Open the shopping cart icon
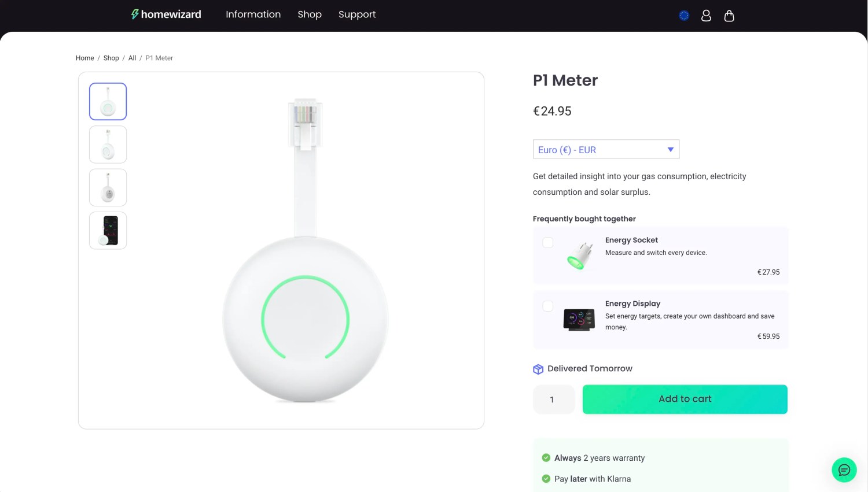 [x=729, y=16]
